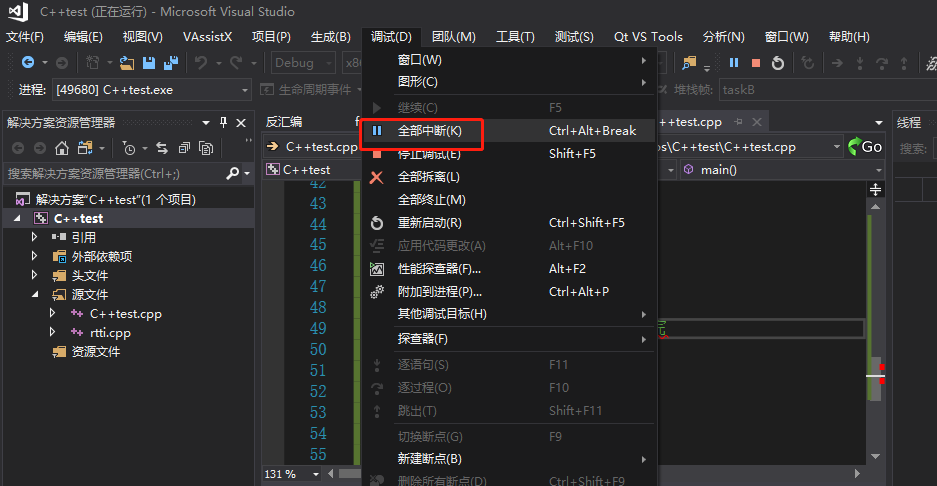
Task: Collapse the Source Files (源文件) node
Action: [35, 294]
